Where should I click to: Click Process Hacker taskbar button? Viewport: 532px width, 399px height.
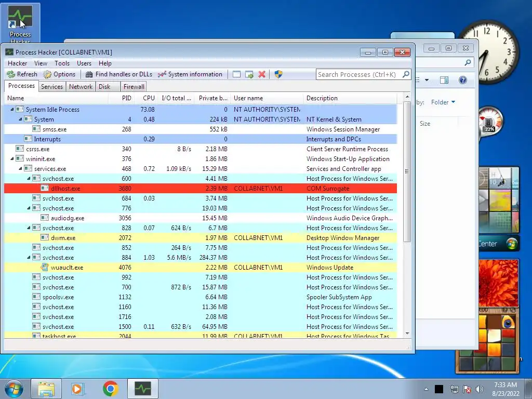(x=142, y=389)
